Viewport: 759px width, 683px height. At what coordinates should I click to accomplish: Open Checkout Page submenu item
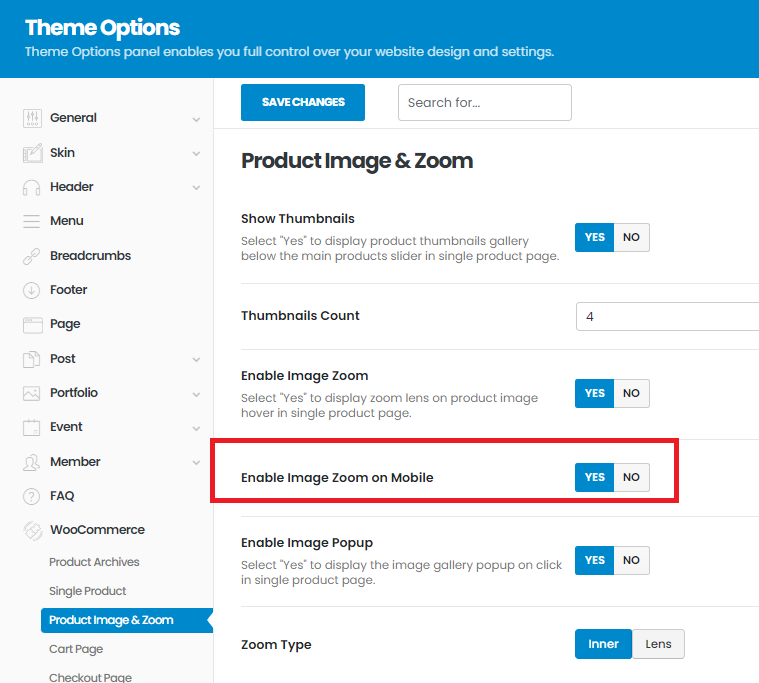point(91,677)
